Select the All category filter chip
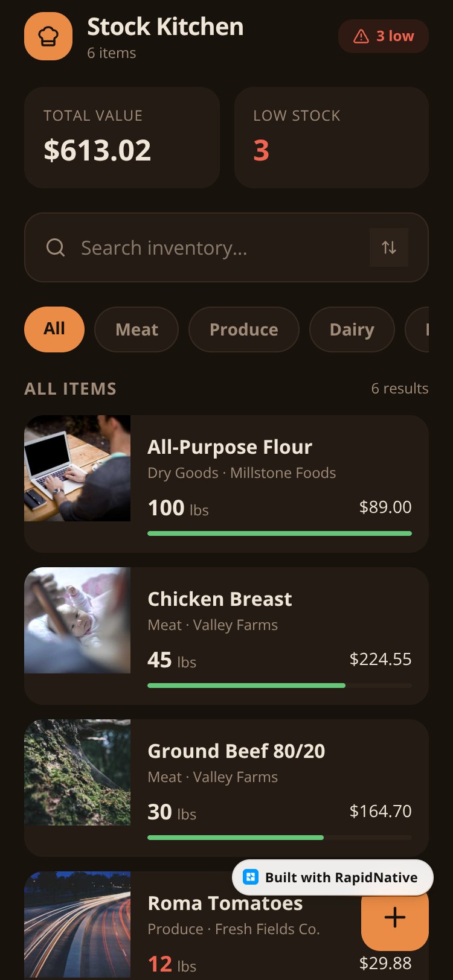Image resolution: width=453 pixels, height=980 pixels. tap(54, 329)
